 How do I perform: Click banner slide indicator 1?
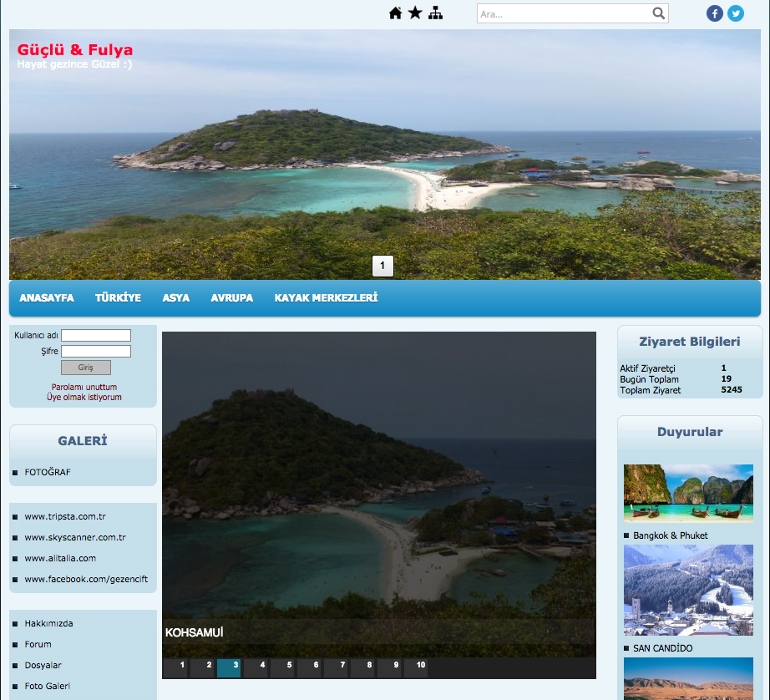click(382, 266)
